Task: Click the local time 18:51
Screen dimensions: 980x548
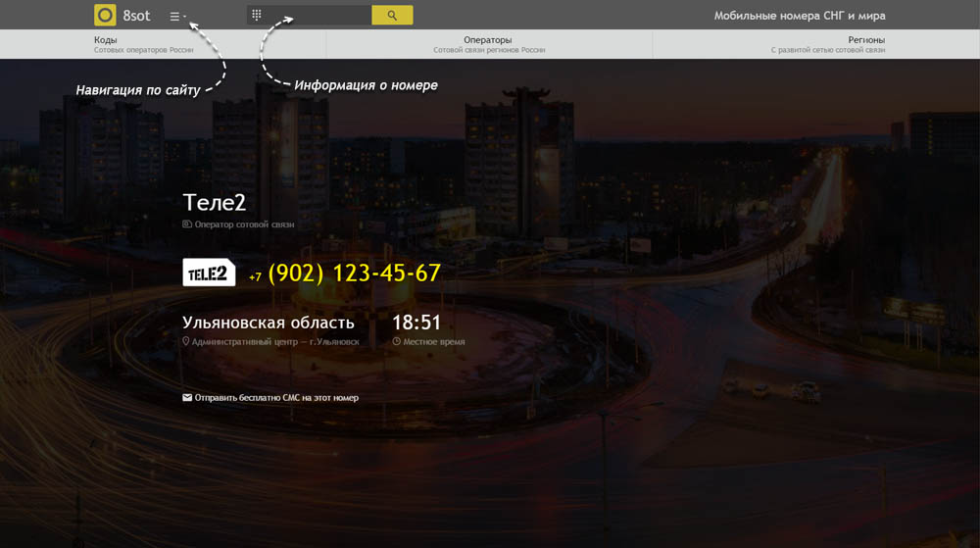Action: 416,323
